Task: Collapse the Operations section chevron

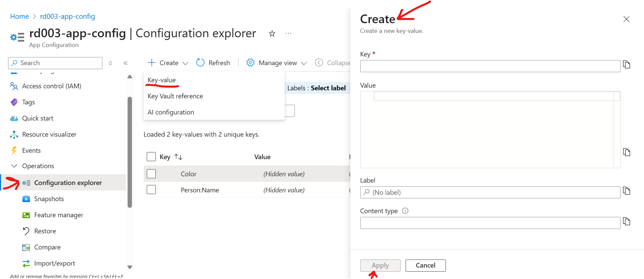Action: pos(14,166)
